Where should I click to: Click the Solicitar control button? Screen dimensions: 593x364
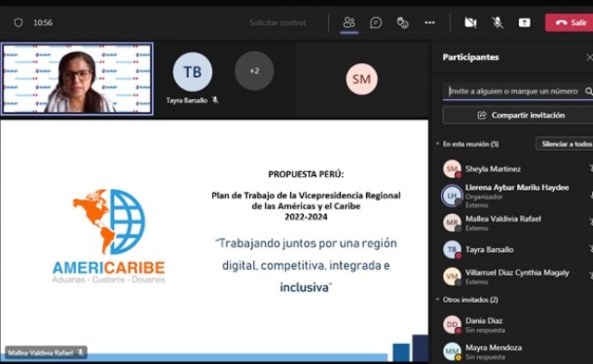[278, 22]
